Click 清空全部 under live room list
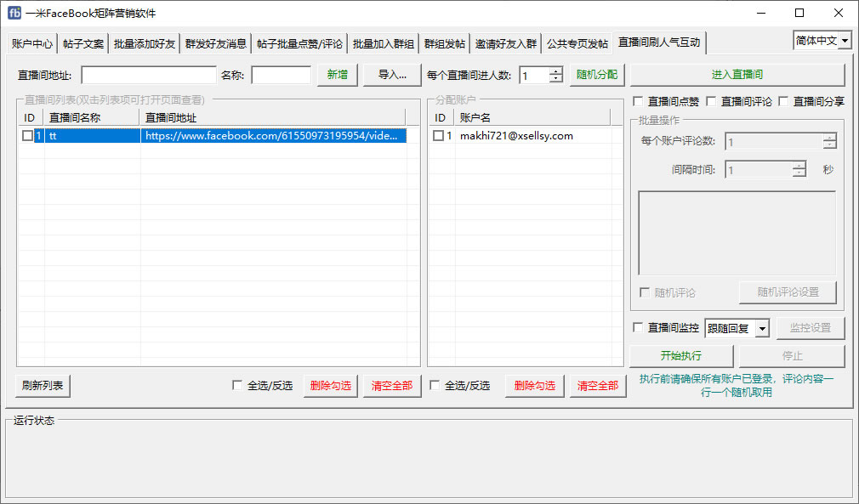Image resolution: width=859 pixels, height=504 pixels. point(392,386)
